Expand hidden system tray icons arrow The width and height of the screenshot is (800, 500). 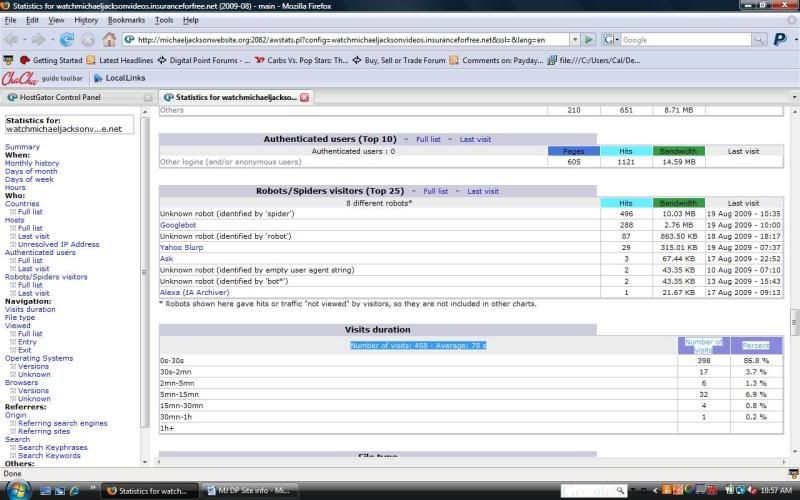tap(655, 491)
